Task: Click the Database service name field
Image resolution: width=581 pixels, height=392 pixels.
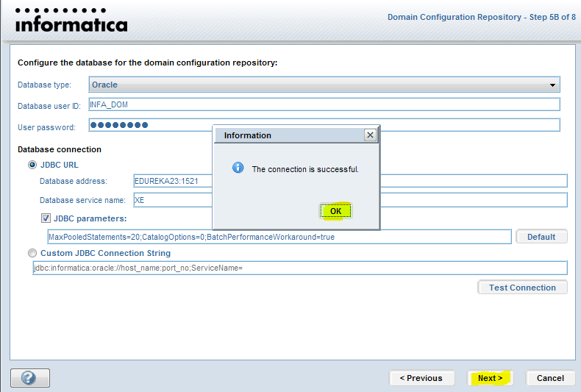Action: (x=169, y=200)
